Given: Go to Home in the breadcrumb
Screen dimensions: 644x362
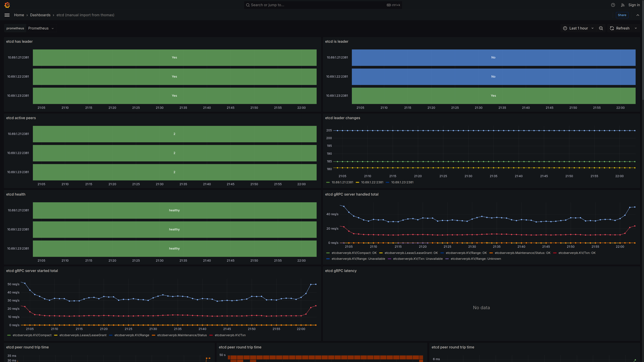Looking at the screenshot, I should [x=19, y=15].
